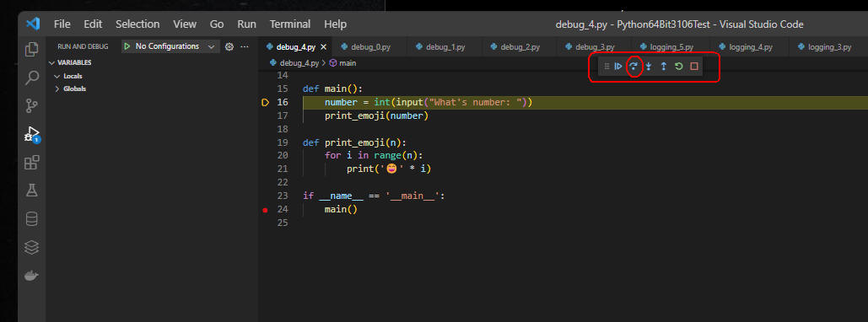Place cursor on 'print_emoji(number)' line
The height and width of the screenshot is (322, 868).
(376, 116)
